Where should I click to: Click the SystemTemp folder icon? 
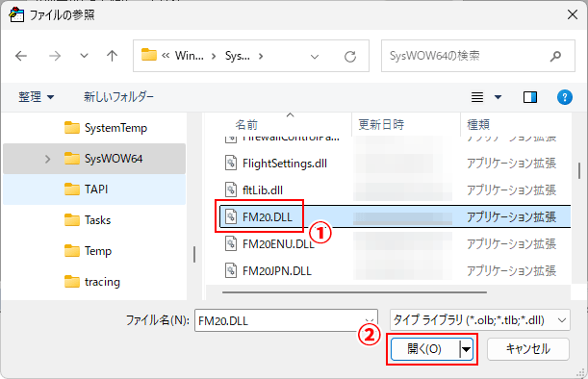click(x=71, y=128)
